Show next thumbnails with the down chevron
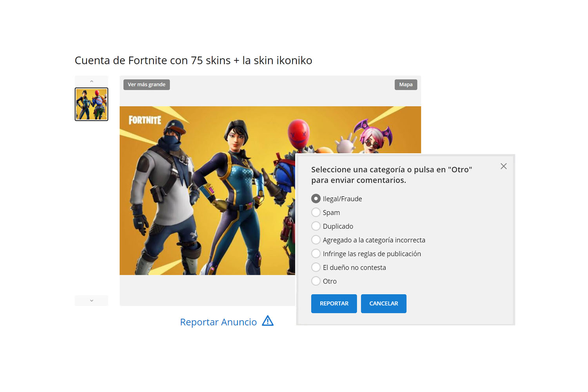Image resolution: width=588 pixels, height=392 pixels. (91, 301)
